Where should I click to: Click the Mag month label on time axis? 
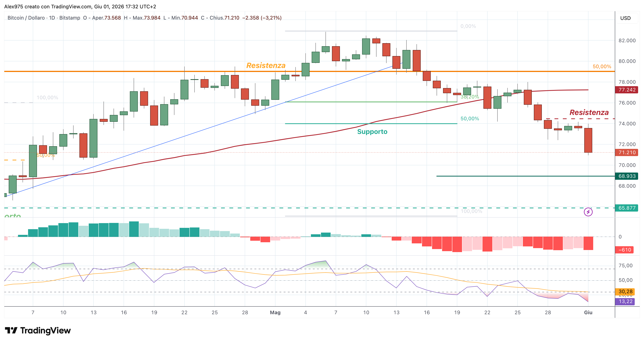pyautogui.click(x=275, y=313)
